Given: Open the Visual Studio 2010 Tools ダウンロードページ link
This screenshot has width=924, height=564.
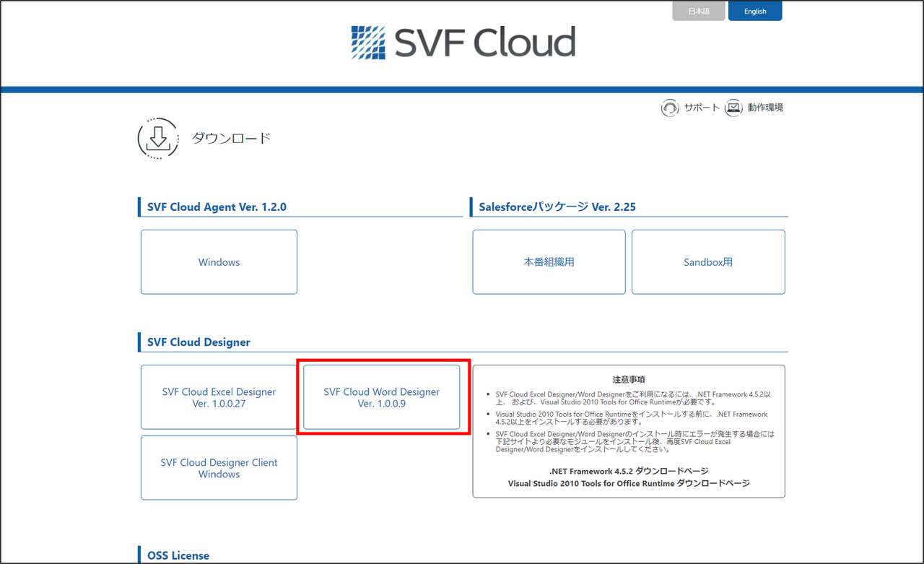Looking at the screenshot, I should (628, 484).
